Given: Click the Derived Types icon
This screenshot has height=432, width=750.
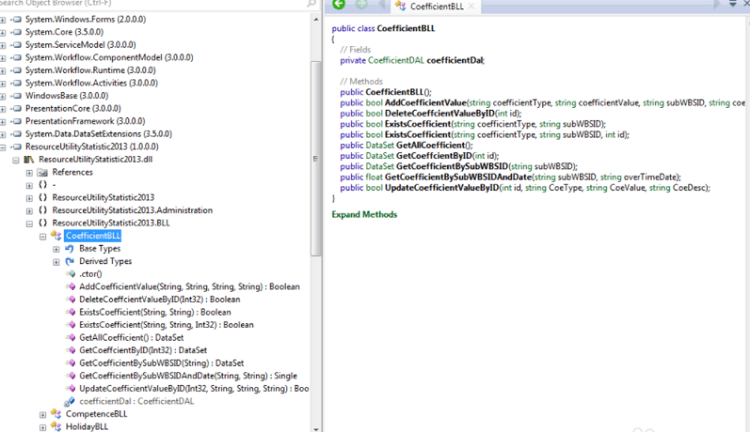Looking at the screenshot, I should pos(69,261).
